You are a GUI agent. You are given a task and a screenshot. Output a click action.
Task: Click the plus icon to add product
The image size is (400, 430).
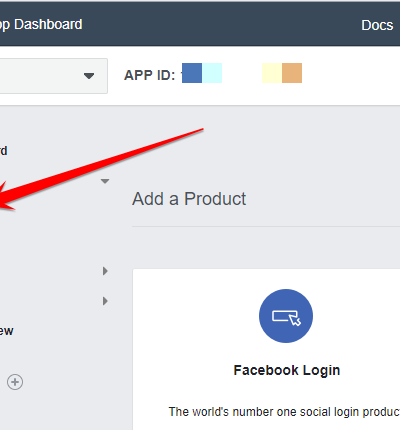pyautogui.click(x=15, y=382)
